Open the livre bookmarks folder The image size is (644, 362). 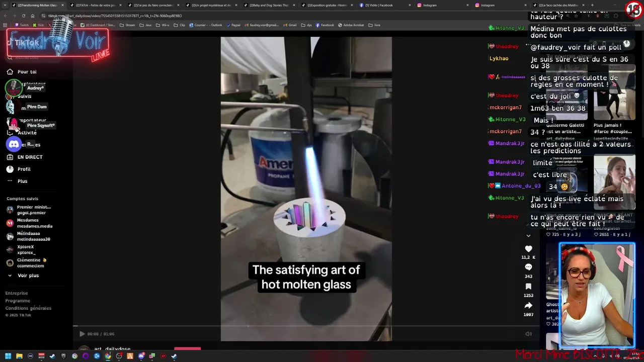tap(374, 25)
